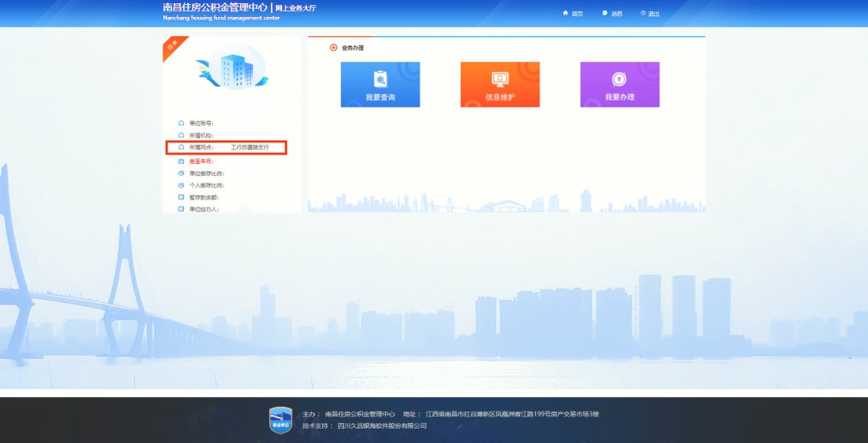Click the 南昌住房公积金管理中心 header title
This screenshot has height=443, width=868.
(x=215, y=7)
